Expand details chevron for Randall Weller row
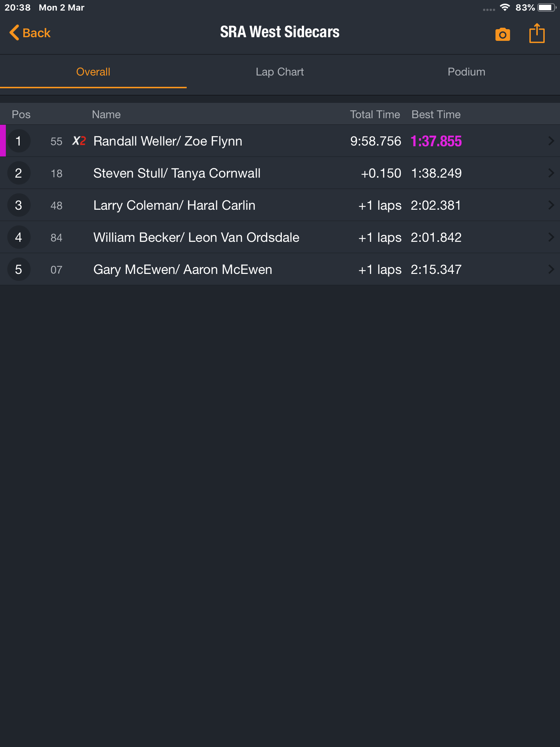This screenshot has width=560, height=747. point(551,141)
